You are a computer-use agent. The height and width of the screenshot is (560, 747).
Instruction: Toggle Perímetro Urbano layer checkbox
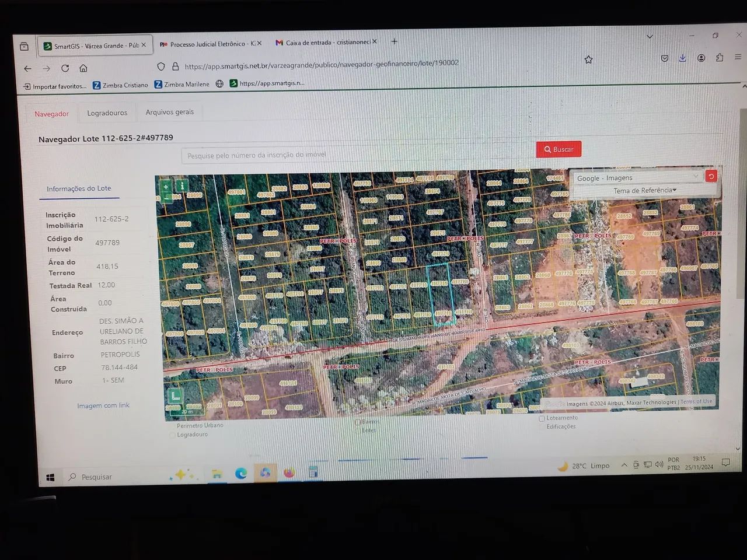(x=173, y=426)
